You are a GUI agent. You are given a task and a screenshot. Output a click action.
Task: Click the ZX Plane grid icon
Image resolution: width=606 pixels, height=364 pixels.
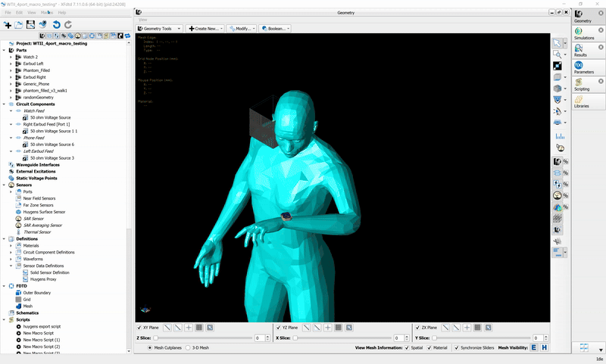[477, 328]
